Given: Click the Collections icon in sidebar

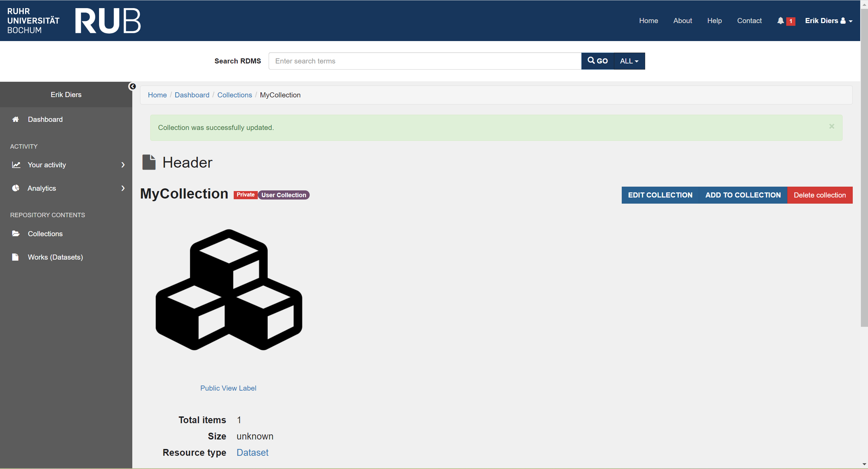Looking at the screenshot, I should (16, 233).
